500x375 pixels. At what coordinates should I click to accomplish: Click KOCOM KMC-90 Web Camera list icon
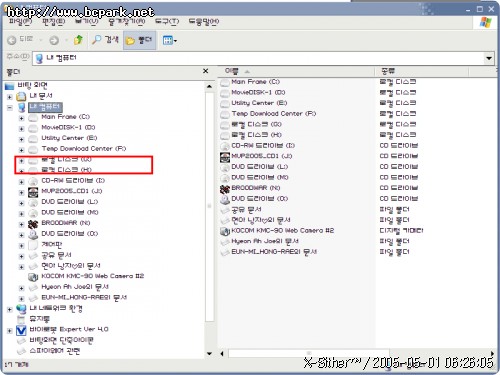click(225, 231)
